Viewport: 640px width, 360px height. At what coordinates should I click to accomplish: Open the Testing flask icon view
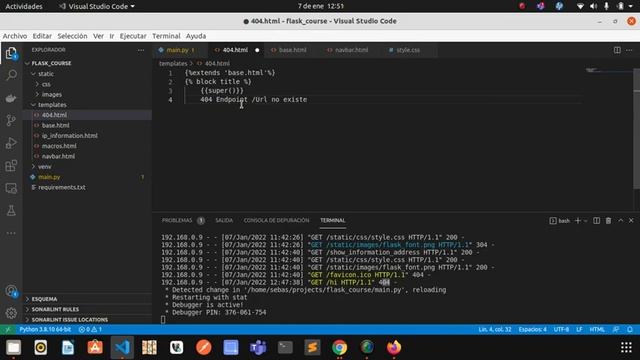pos(11,211)
